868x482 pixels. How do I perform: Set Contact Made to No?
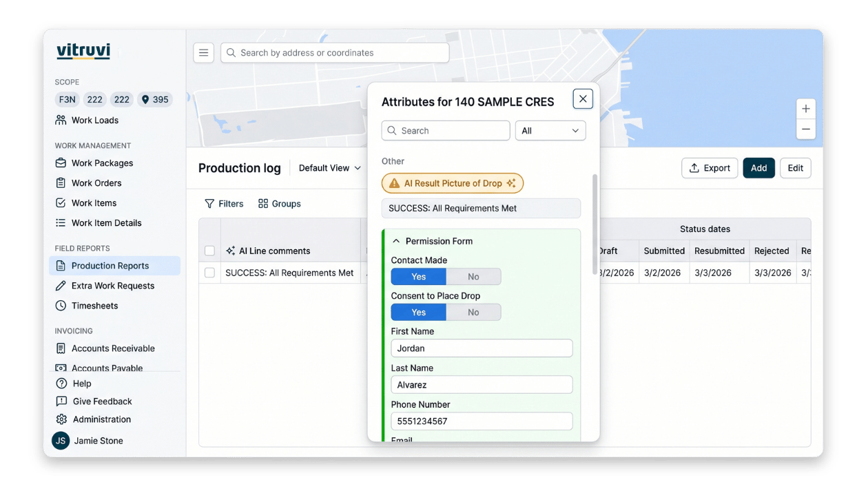pyautogui.click(x=473, y=277)
